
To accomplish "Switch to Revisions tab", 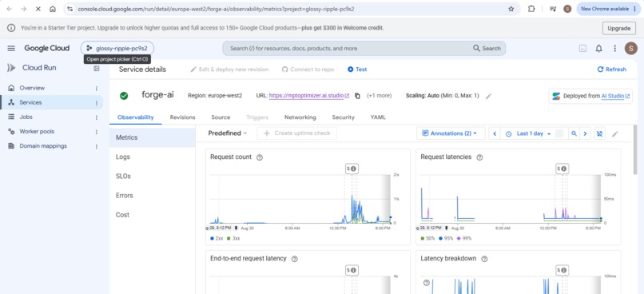I will (182, 117).
